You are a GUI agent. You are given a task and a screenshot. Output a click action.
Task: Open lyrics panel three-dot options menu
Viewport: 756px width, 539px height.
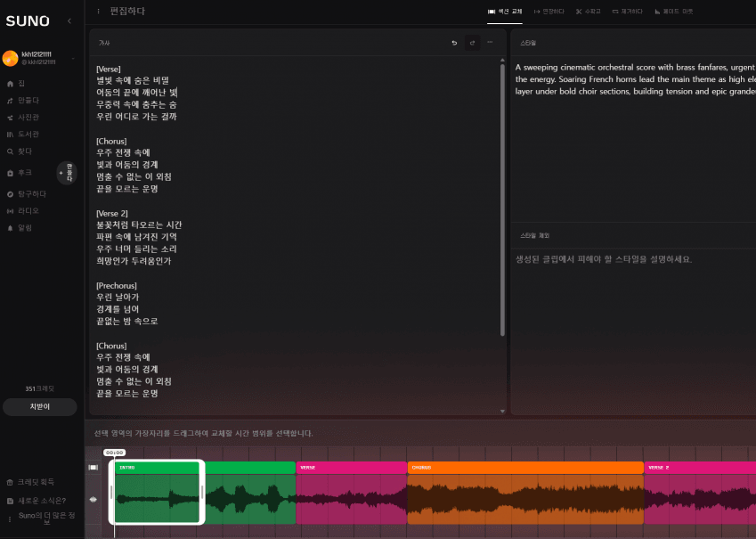pos(490,43)
